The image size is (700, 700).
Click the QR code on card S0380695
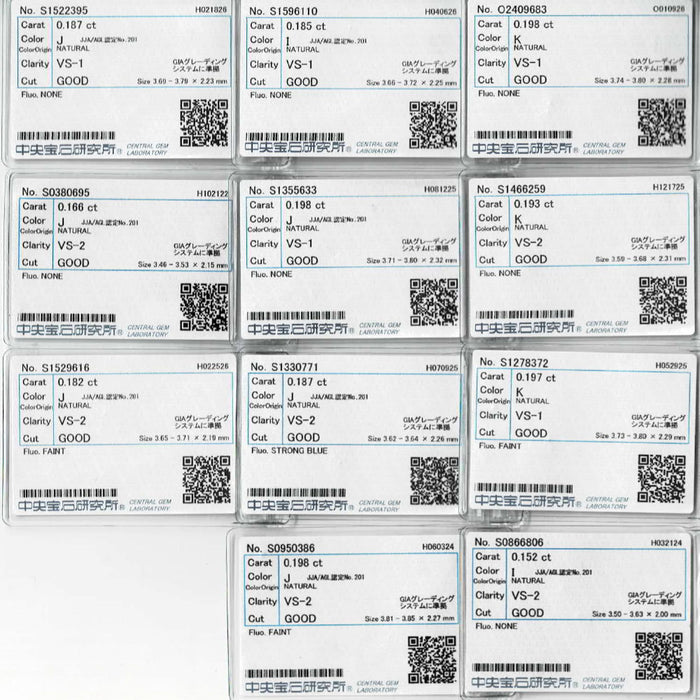204,307
